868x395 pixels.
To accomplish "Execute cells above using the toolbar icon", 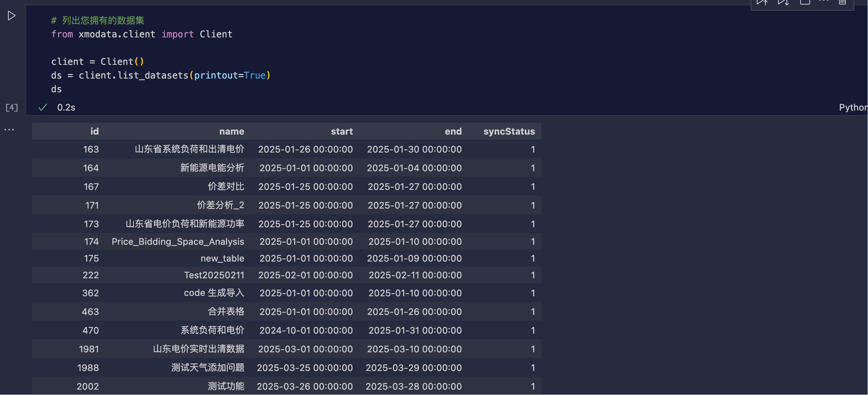I will (762, 3).
